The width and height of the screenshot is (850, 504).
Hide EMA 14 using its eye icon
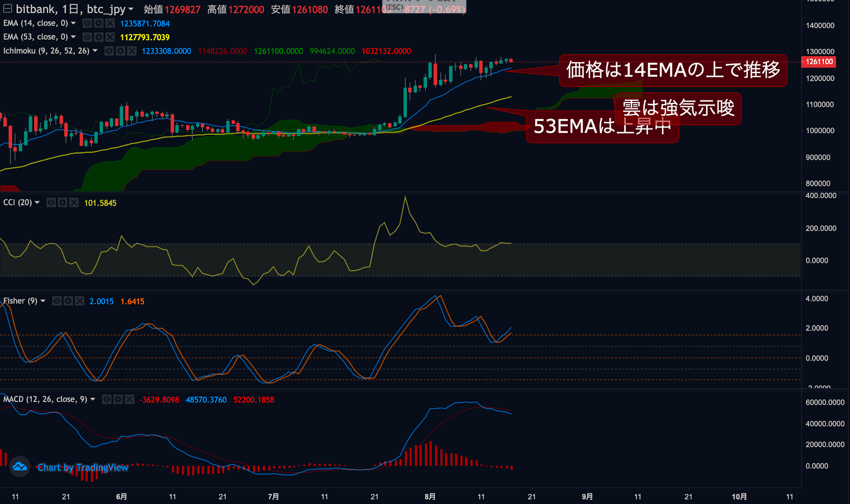pos(87,23)
